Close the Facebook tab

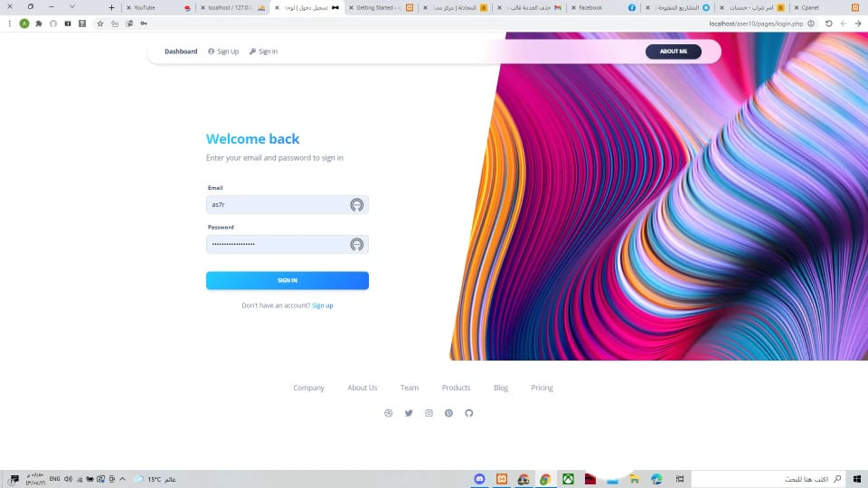point(573,8)
